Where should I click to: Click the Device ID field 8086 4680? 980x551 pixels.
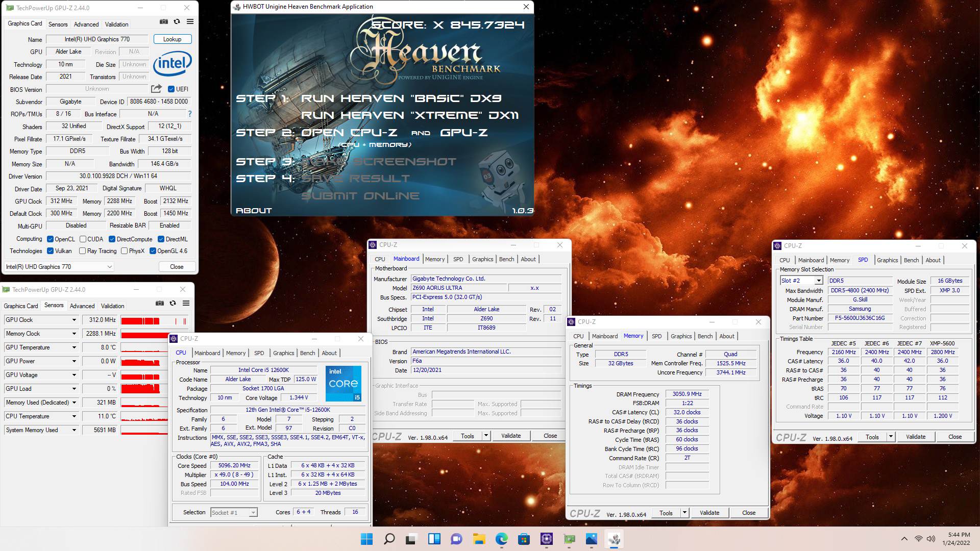(x=159, y=102)
